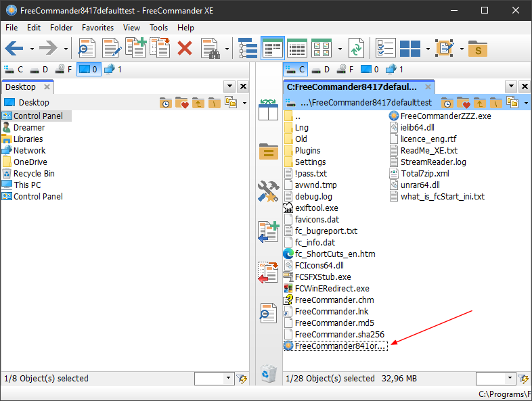Open the View menu
The image size is (532, 401).
131,28
